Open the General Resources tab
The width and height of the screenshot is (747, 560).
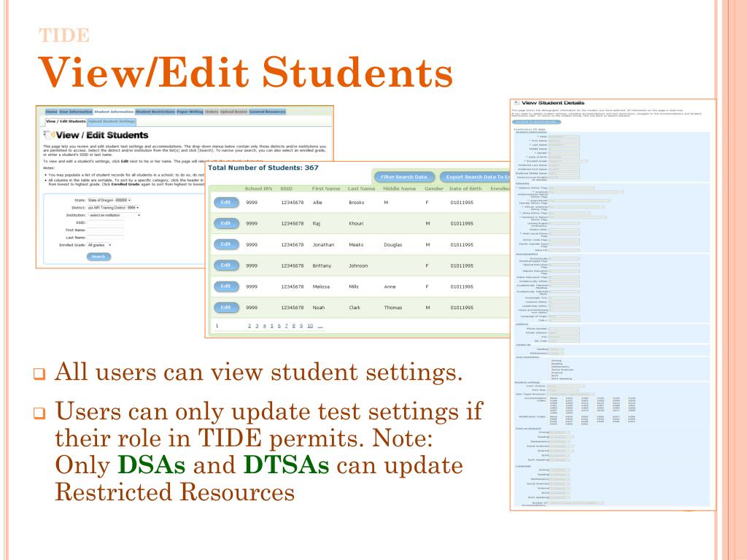[x=267, y=112]
